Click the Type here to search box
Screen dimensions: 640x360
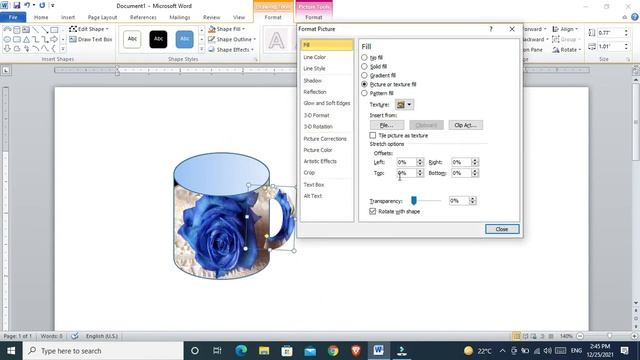tap(103, 351)
